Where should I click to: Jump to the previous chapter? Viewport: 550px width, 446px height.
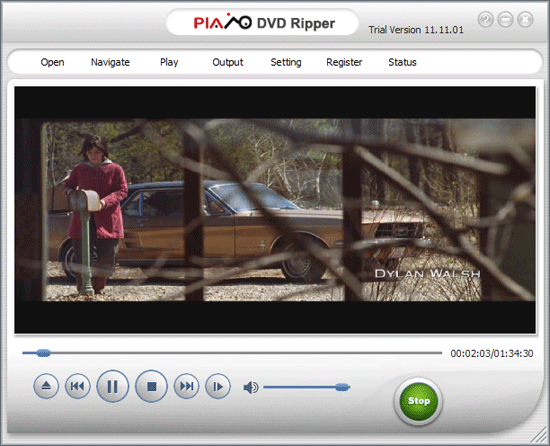pyautogui.click(x=78, y=386)
